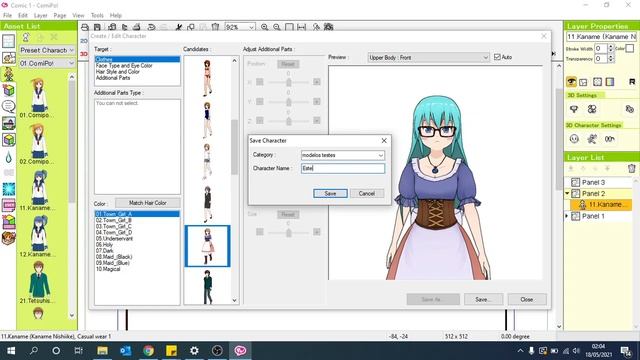This screenshot has width=640, height=360.
Task: Select the bikini outfit candidate thumbnail
Action: tap(207, 78)
